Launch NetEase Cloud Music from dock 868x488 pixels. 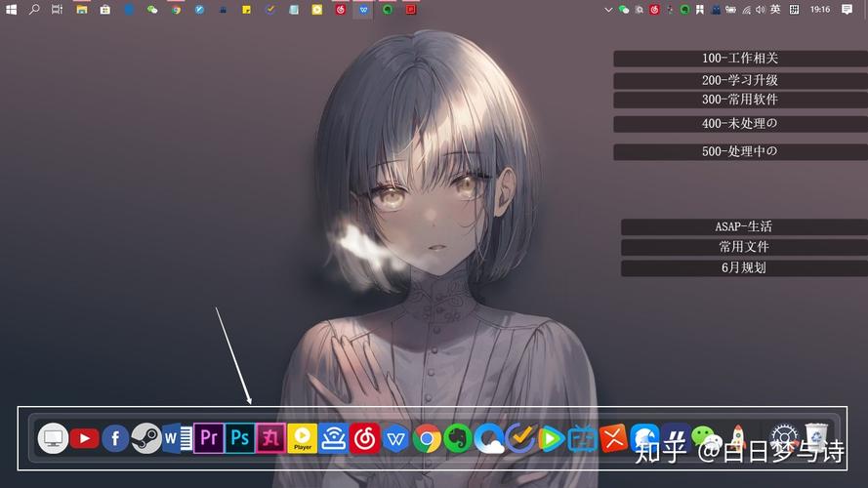(x=364, y=438)
